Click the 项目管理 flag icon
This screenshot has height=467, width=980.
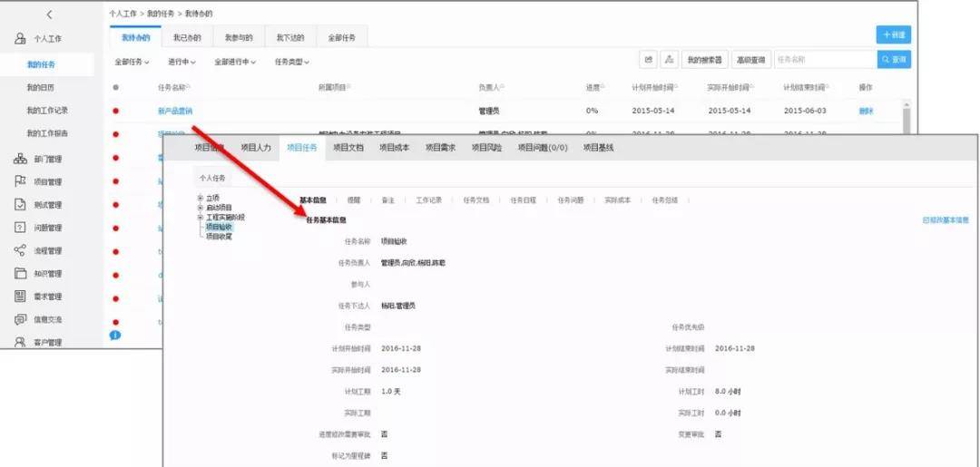[20, 181]
